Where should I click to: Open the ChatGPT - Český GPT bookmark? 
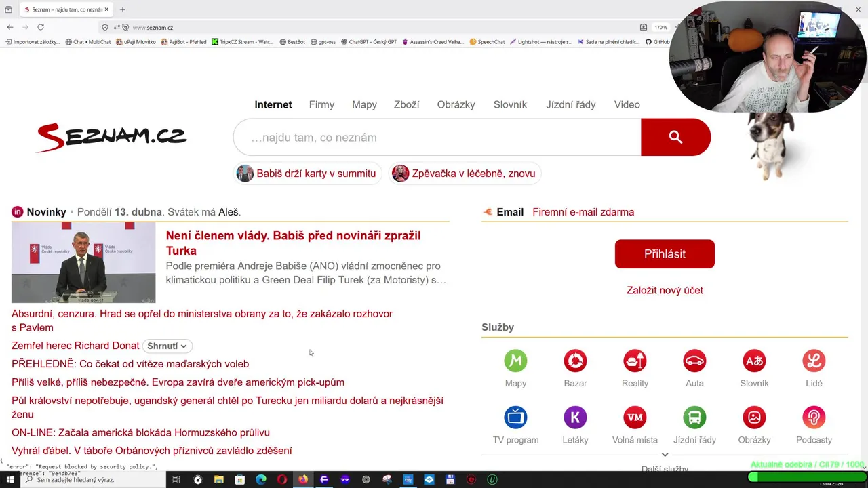tap(369, 42)
